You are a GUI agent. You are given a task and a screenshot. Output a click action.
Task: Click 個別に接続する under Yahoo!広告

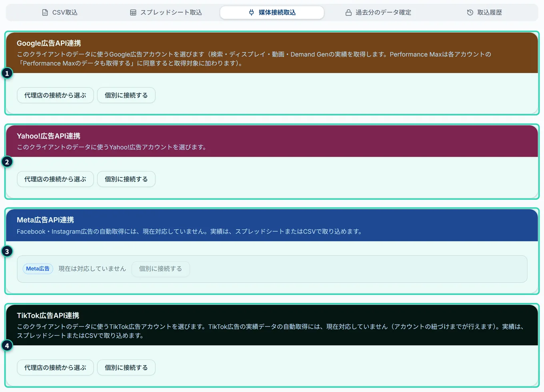[x=126, y=179]
